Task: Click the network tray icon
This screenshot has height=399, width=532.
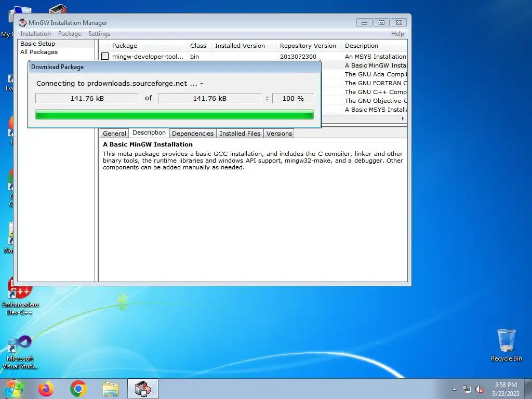Action: (467, 389)
